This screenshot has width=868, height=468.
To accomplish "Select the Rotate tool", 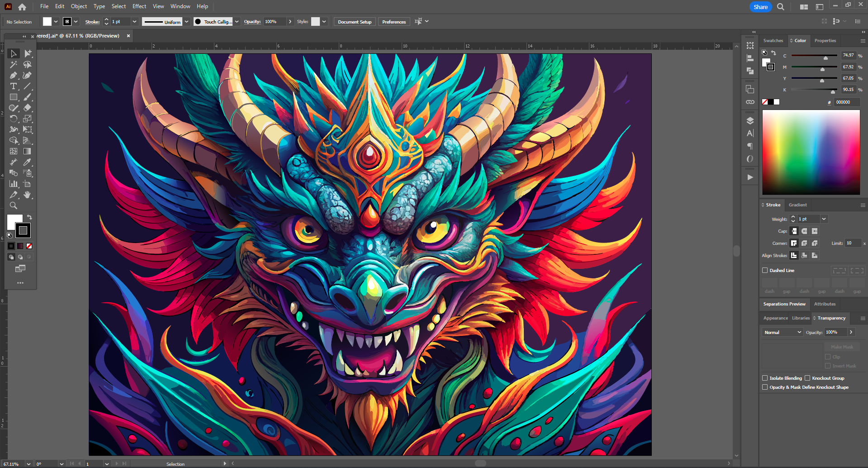I will pyautogui.click(x=14, y=119).
